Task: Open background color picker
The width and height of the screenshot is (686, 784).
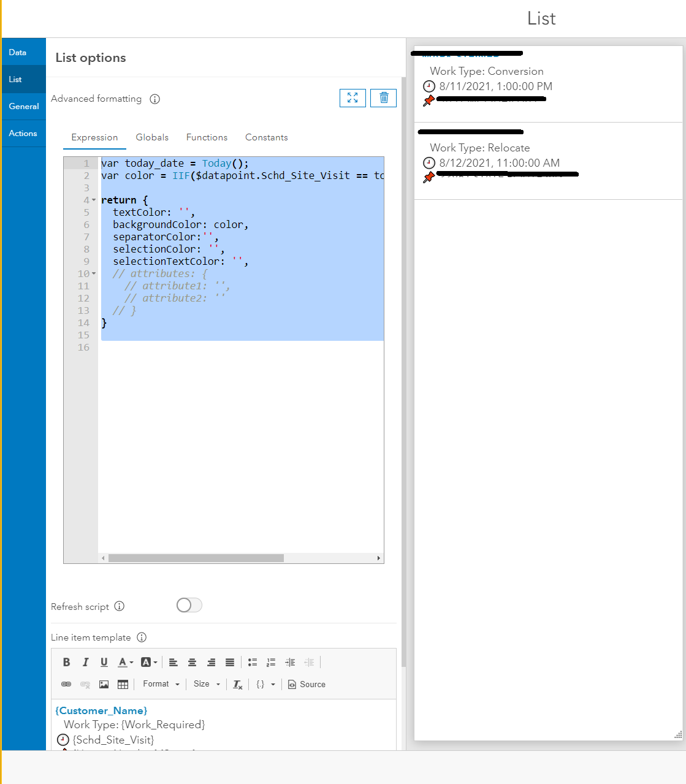Action: [149, 662]
